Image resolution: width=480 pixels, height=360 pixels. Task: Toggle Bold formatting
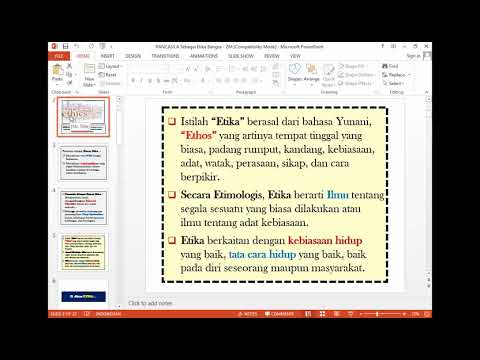click(x=133, y=81)
